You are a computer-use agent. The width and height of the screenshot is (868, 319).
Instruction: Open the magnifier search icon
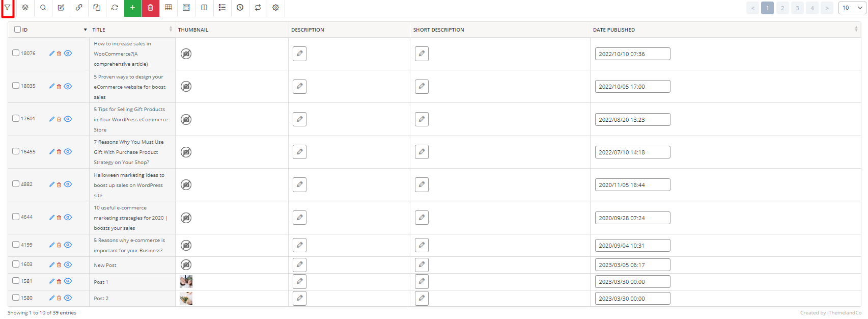(43, 8)
